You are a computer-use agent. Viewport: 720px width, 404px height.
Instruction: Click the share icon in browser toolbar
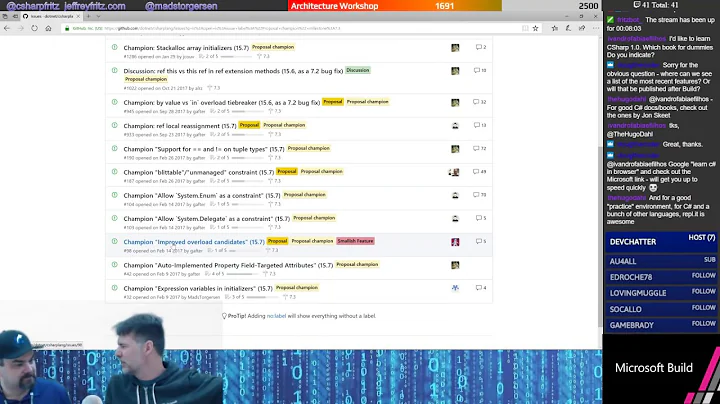pyautogui.click(x=582, y=28)
